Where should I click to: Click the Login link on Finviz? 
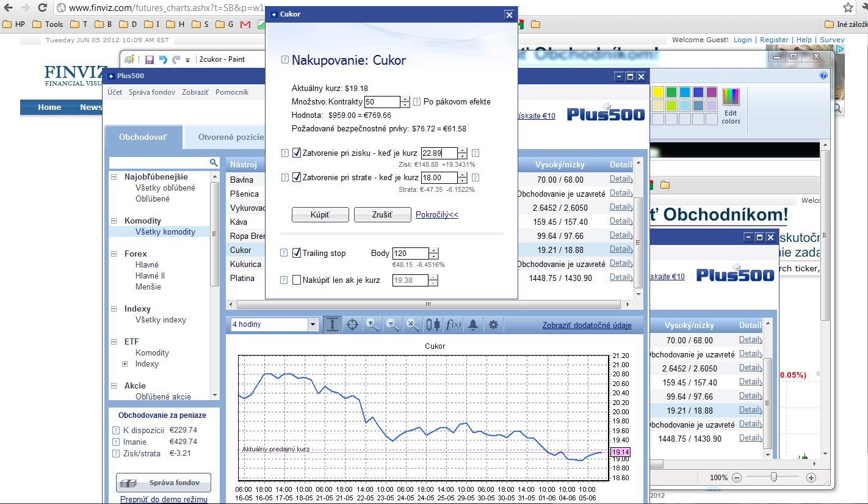coord(743,40)
